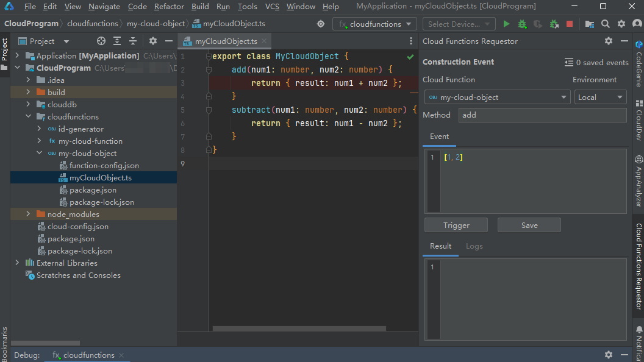This screenshot has width=644, height=362.
Task: Toggle the Bookmarks tool window
Action: [4, 342]
